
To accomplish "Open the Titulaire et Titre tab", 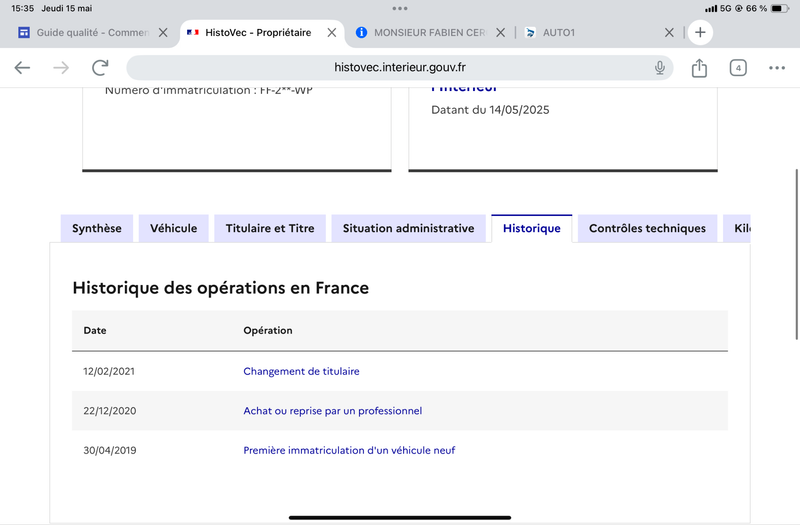I will click(270, 228).
